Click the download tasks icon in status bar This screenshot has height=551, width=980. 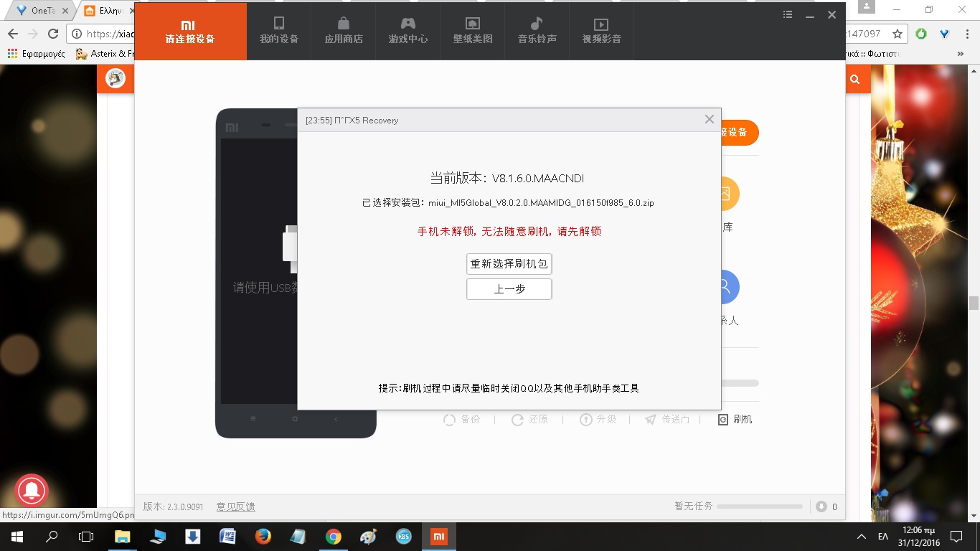pos(821,507)
